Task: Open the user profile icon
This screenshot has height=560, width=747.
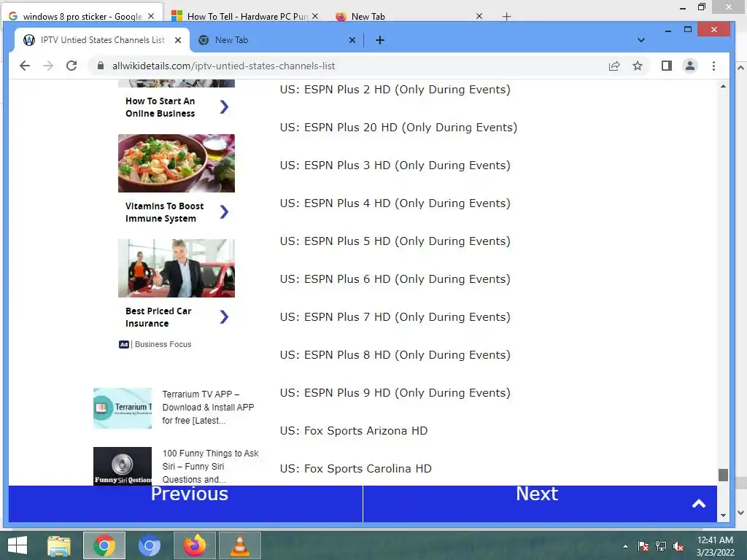Action: 690,66
